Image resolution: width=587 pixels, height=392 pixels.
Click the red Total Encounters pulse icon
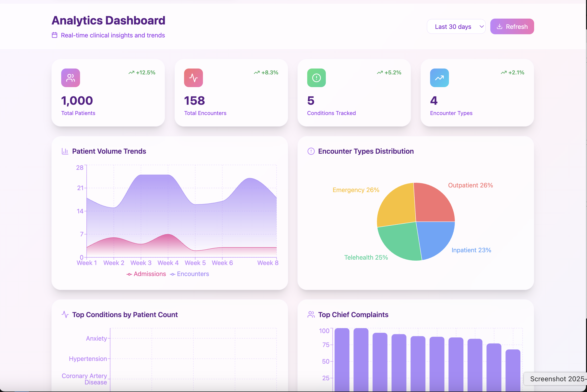point(193,78)
